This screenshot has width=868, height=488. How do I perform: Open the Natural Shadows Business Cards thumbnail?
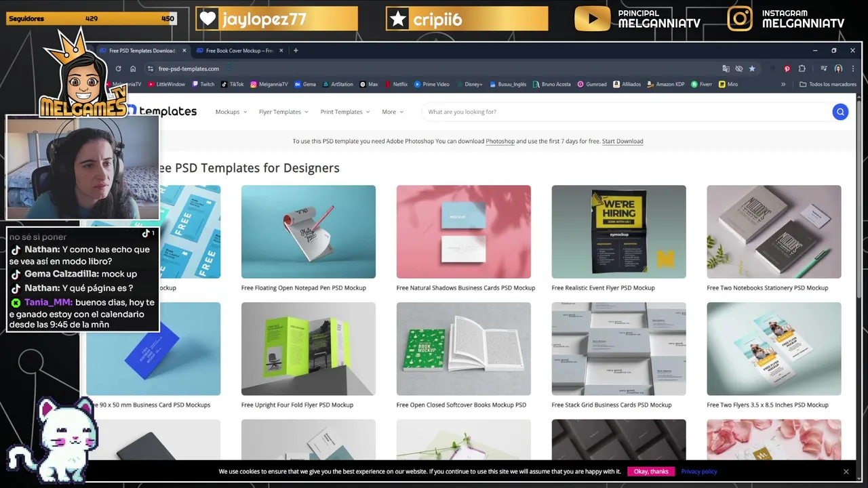[x=464, y=232]
